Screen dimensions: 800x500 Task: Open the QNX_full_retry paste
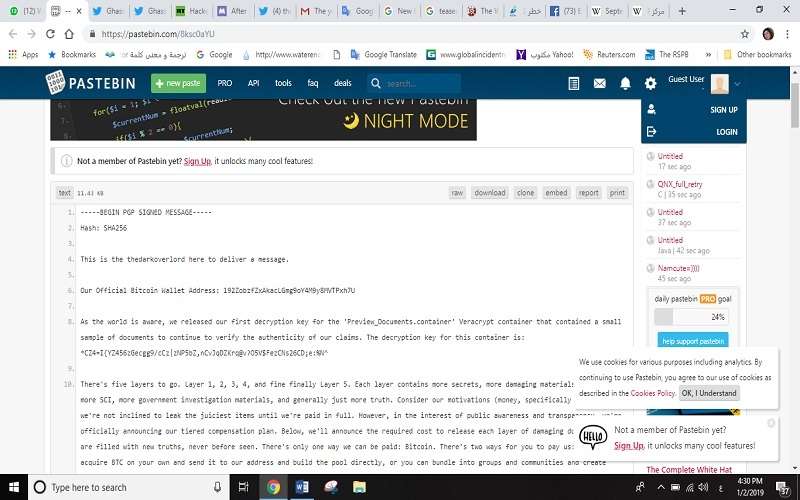[x=680, y=184]
